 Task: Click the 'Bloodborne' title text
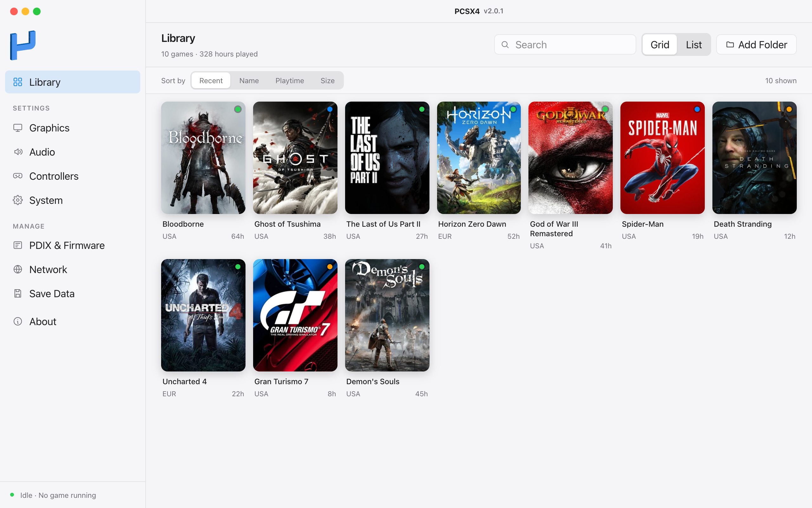(183, 224)
